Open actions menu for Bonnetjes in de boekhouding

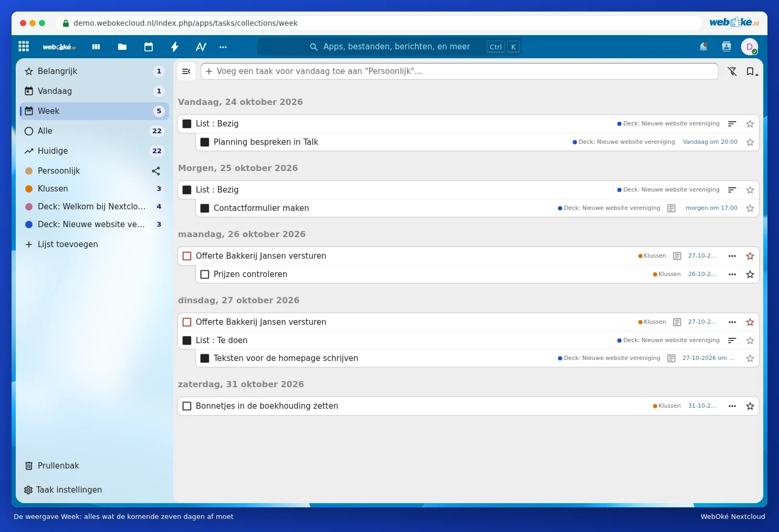coord(732,406)
